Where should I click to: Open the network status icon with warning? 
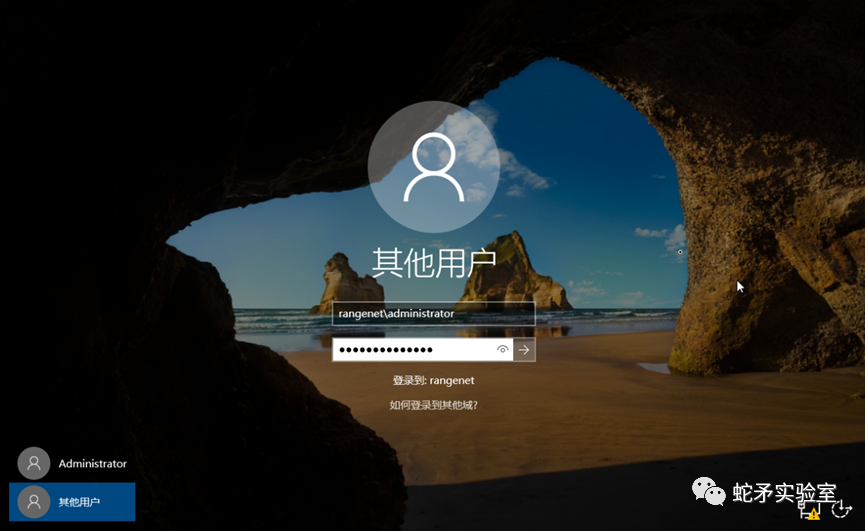pos(810,511)
